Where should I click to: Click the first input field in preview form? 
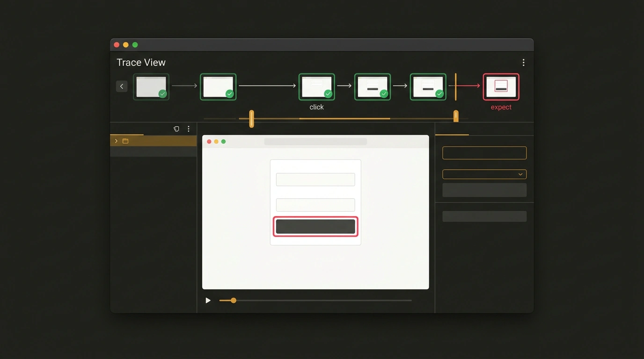coord(315,179)
